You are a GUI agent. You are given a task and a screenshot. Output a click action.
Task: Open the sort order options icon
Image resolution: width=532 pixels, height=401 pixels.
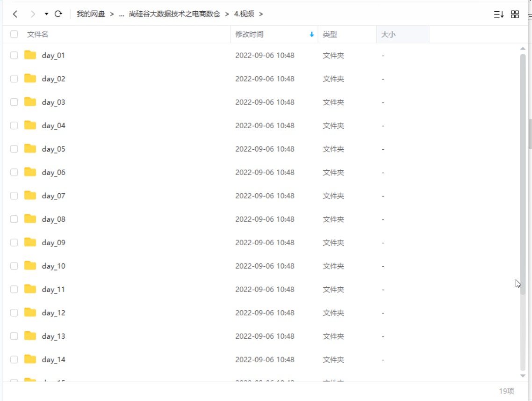pyautogui.click(x=498, y=14)
